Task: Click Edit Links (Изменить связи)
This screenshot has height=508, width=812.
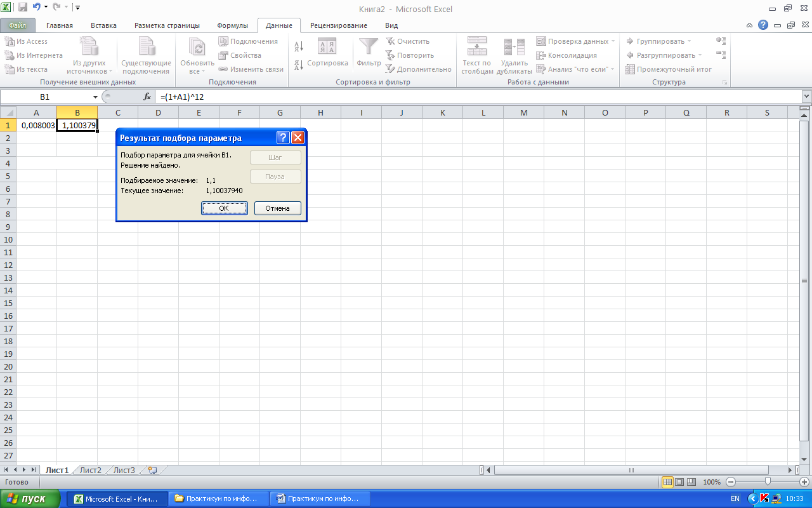Action: pyautogui.click(x=251, y=69)
